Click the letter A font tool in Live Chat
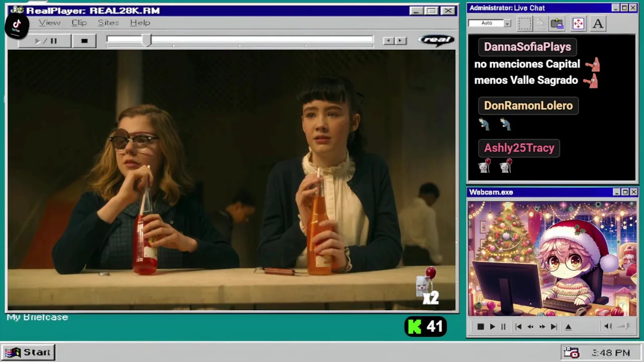Screen dimensions: 644x362 [x=598, y=24]
